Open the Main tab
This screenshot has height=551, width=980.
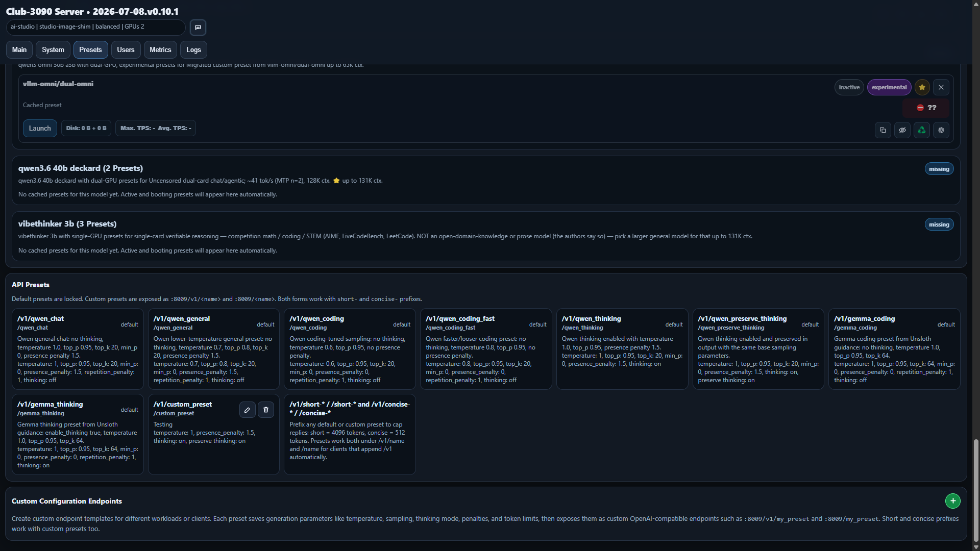coord(19,49)
